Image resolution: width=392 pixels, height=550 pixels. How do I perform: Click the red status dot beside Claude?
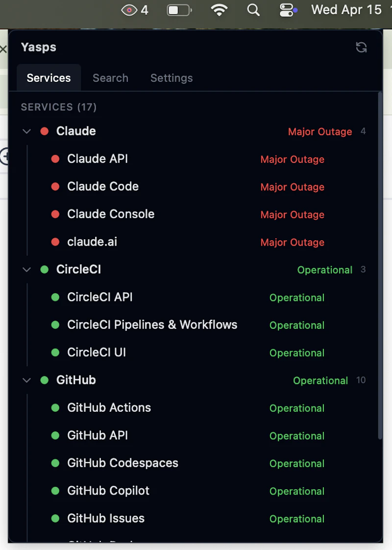pos(44,131)
